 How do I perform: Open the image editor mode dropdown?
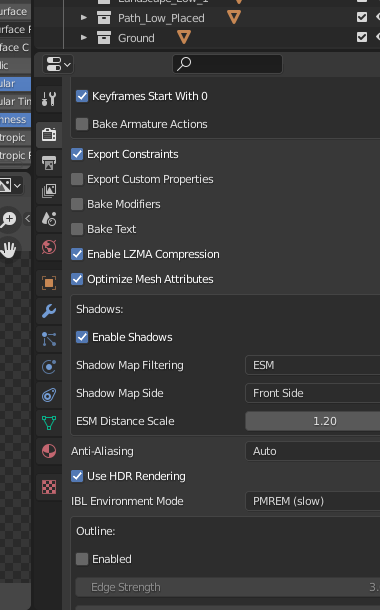[11, 186]
